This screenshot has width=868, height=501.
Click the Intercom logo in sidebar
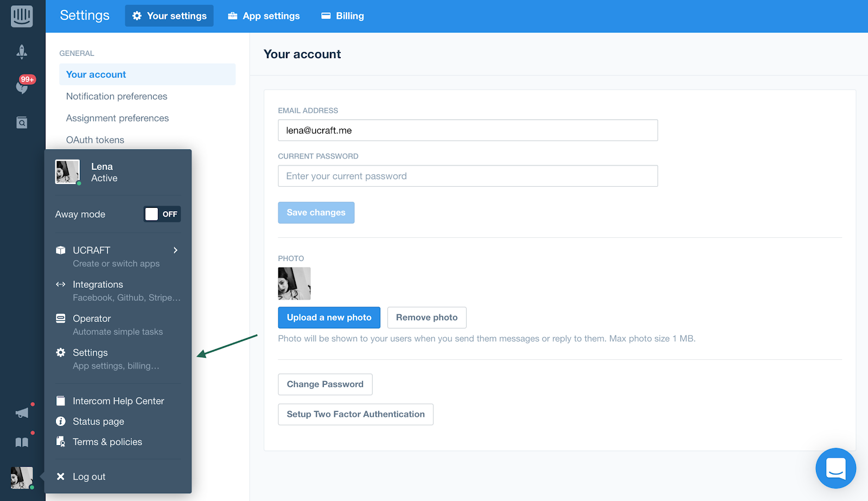click(x=22, y=16)
